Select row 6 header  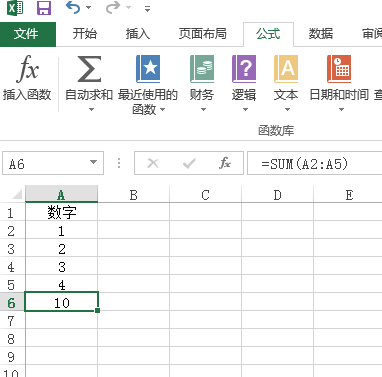click(x=12, y=302)
